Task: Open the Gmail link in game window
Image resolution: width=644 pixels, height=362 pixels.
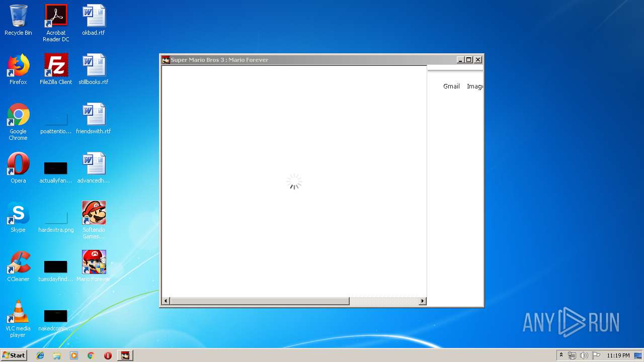Action: tap(451, 86)
